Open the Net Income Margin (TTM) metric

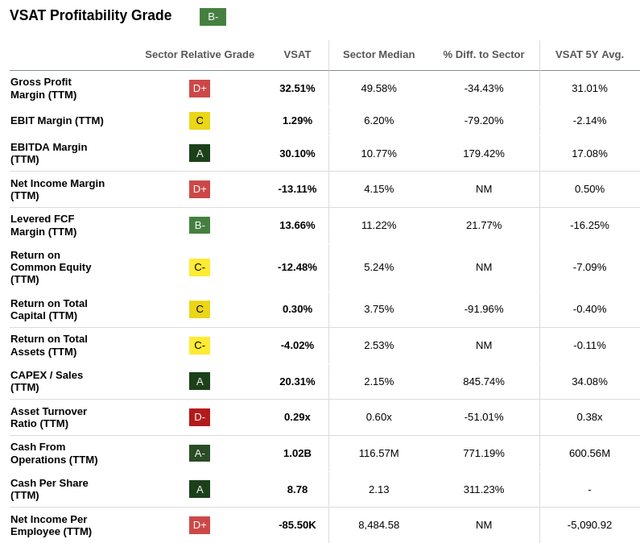(57, 189)
